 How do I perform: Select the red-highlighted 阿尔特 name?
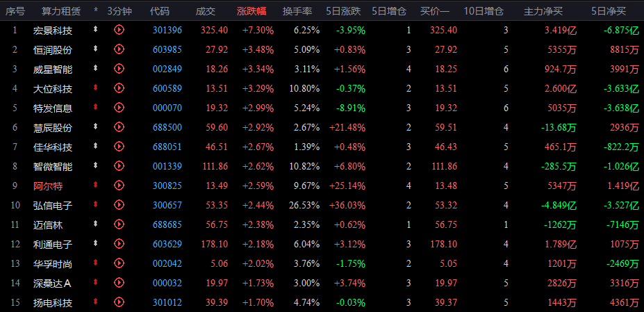(x=48, y=186)
